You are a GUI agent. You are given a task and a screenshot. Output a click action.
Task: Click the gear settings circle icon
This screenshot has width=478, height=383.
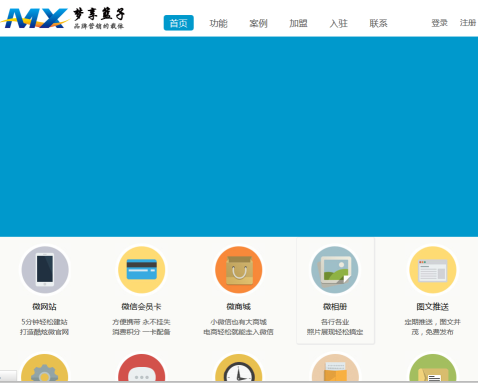pyautogui.click(x=45, y=368)
